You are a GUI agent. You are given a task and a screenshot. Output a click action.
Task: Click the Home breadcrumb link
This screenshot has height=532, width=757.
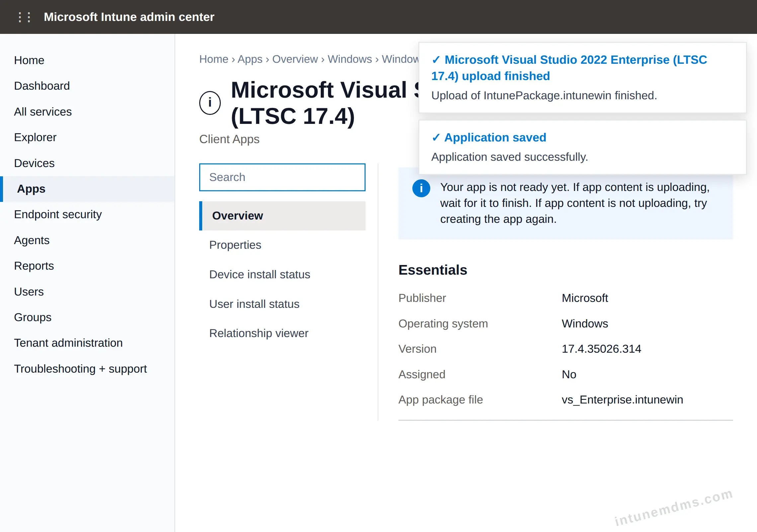214,59
